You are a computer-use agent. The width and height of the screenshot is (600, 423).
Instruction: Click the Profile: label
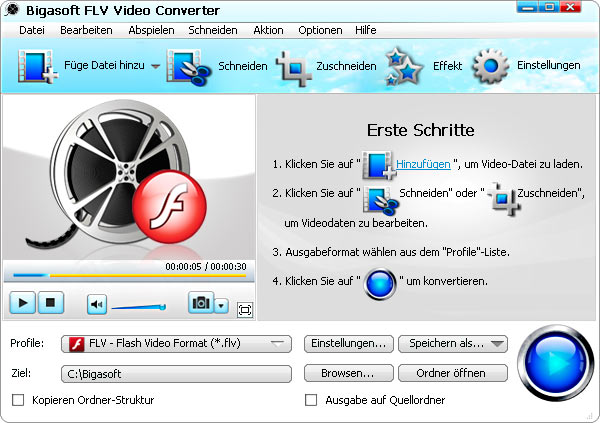27,343
